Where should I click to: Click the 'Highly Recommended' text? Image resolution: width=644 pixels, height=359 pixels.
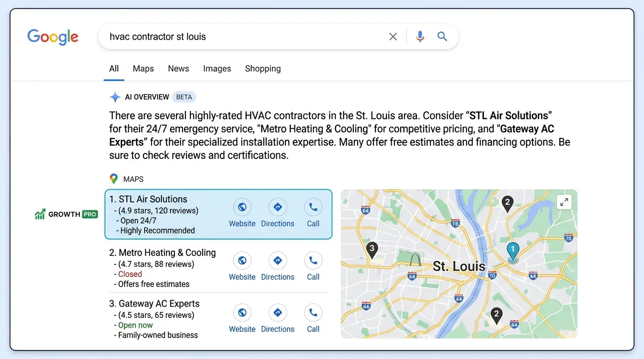(x=157, y=230)
